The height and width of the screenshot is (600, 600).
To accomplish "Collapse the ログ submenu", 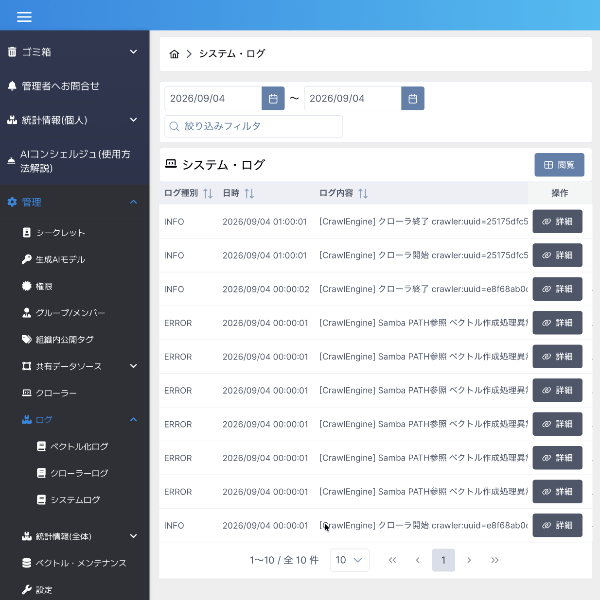I will (x=133, y=420).
